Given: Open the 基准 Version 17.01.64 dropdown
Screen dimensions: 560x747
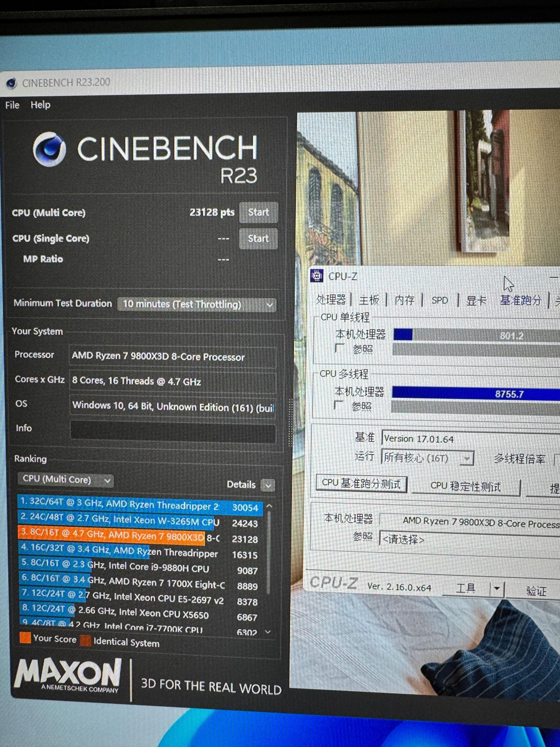Looking at the screenshot, I should (x=471, y=438).
